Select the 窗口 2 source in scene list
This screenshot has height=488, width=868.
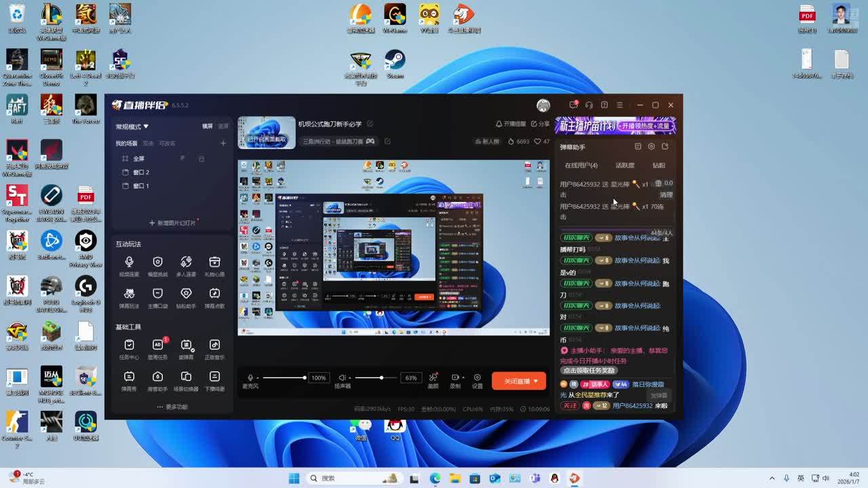pos(141,172)
